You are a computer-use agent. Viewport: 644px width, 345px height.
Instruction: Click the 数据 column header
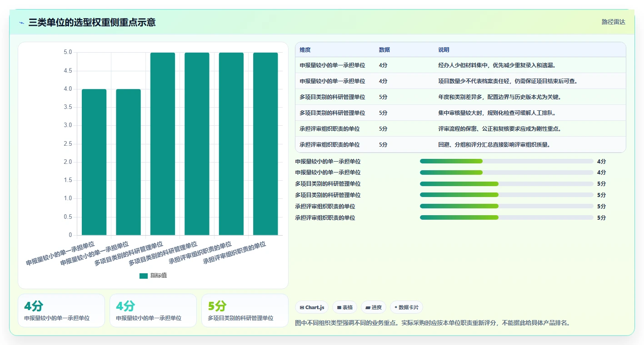click(x=384, y=50)
